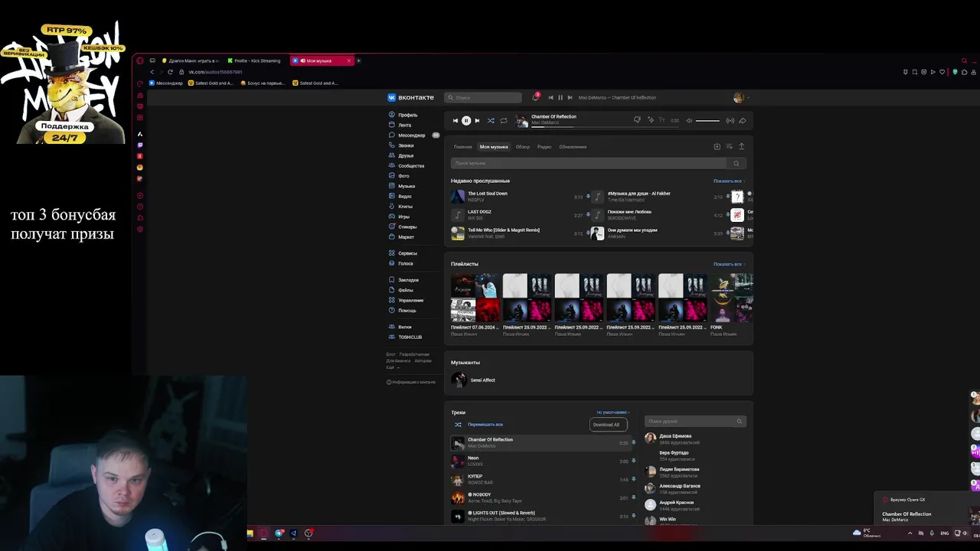The image size is (980, 551).
Task: Adjust the player volume slider
Action: click(x=707, y=120)
